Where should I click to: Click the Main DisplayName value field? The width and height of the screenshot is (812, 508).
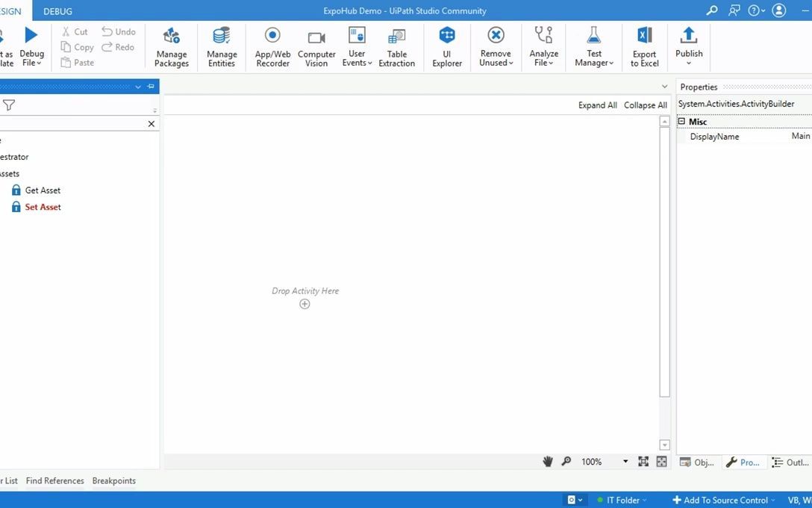pos(800,136)
